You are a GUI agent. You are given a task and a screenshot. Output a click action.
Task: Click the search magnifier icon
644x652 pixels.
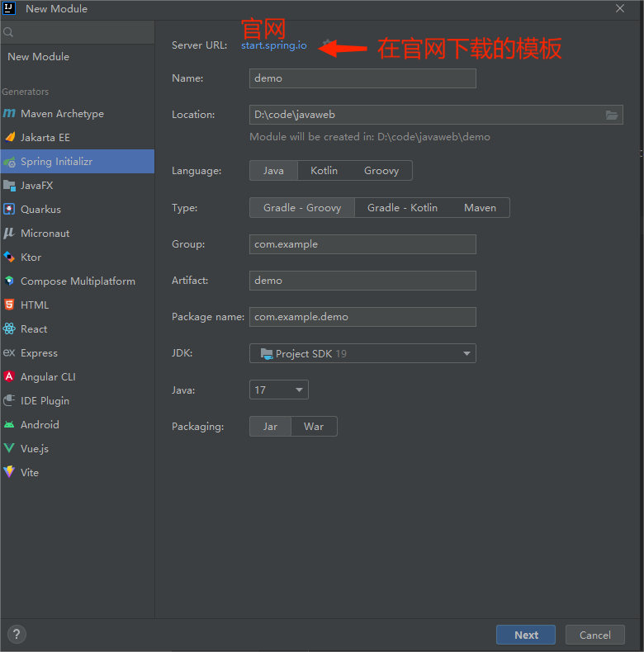(x=8, y=32)
